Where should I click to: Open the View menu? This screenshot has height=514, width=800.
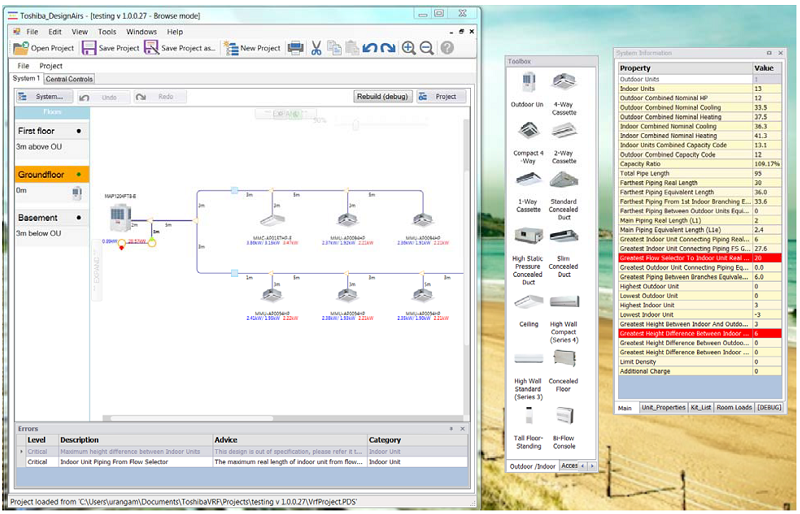point(80,32)
